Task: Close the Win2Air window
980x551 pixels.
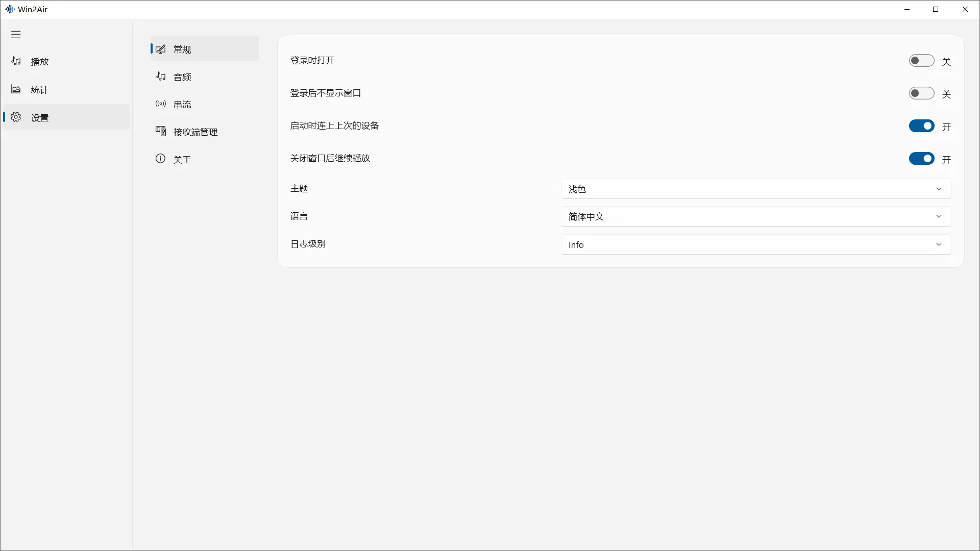Action: point(965,9)
